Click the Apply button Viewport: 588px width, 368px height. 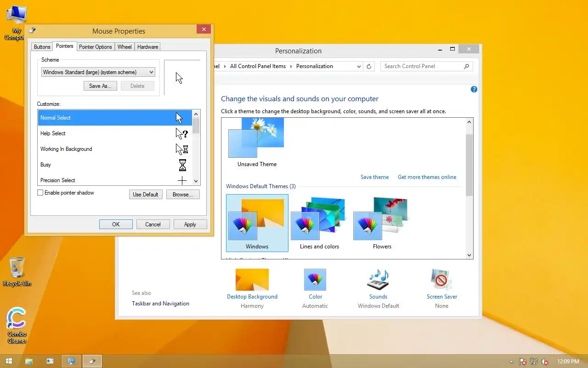[x=190, y=224]
